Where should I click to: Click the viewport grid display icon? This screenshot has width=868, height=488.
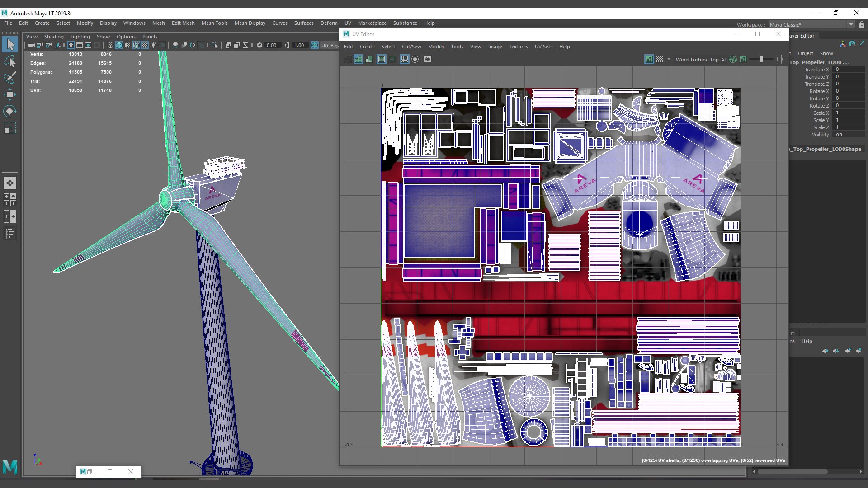(x=71, y=45)
